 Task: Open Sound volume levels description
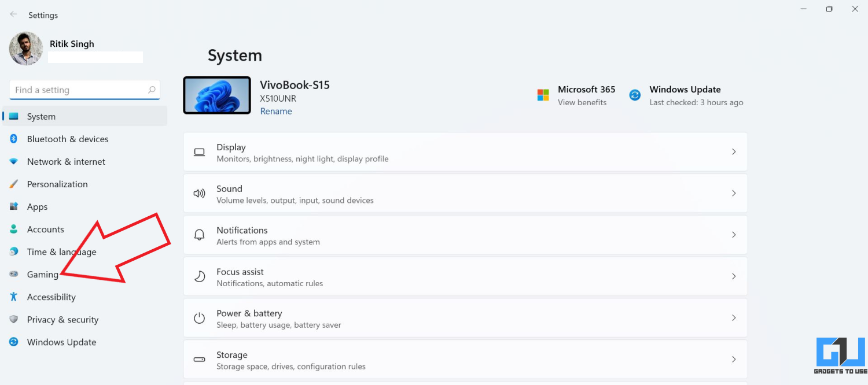295,201
